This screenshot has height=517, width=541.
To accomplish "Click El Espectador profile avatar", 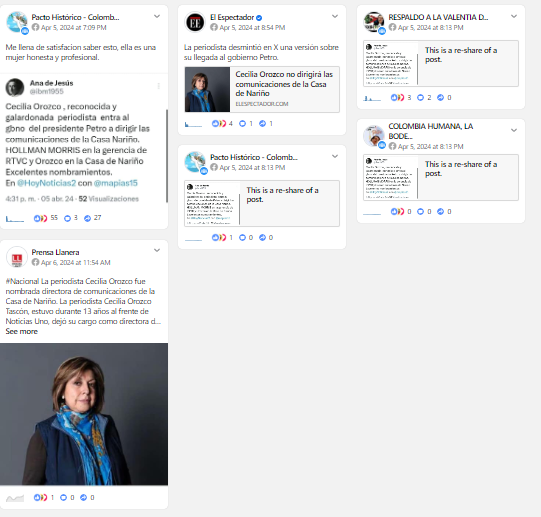I will (x=195, y=22).
